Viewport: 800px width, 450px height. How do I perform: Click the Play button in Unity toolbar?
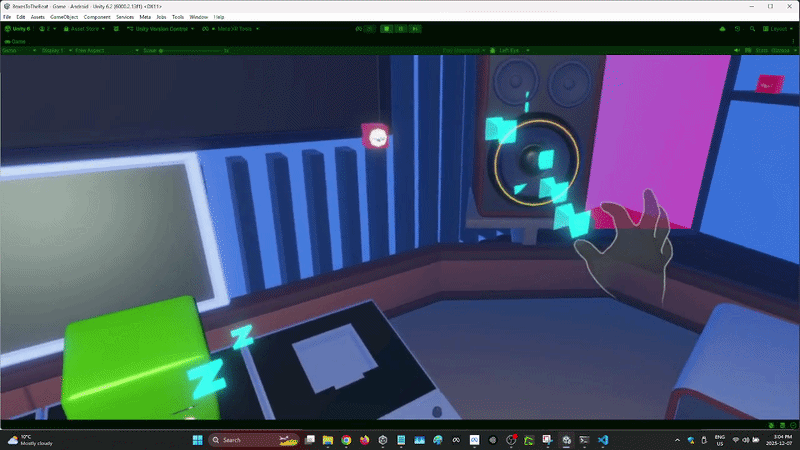pyautogui.click(x=385, y=29)
